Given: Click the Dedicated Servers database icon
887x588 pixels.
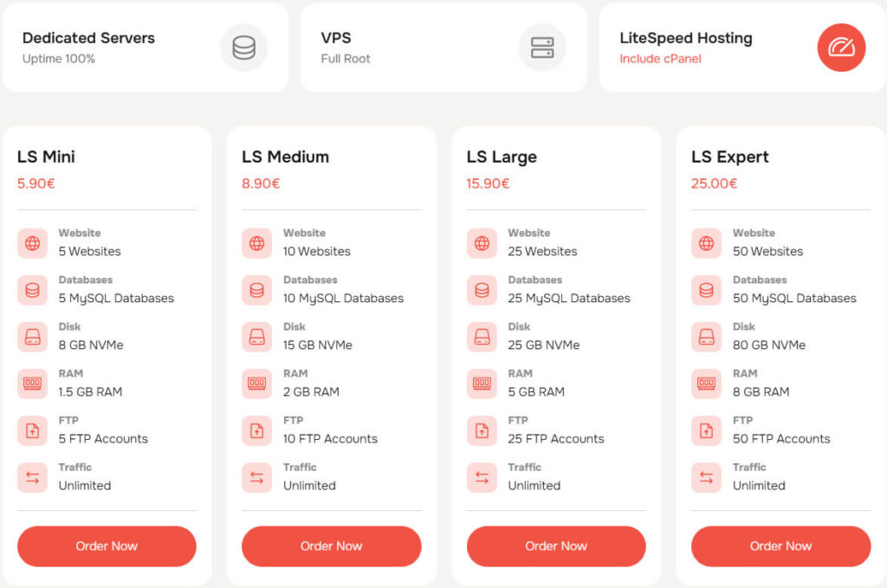Looking at the screenshot, I should [243, 48].
